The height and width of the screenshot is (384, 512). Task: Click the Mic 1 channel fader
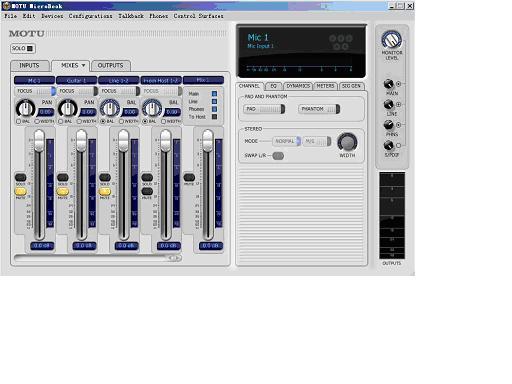pyautogui.click(x=39, y=140)
